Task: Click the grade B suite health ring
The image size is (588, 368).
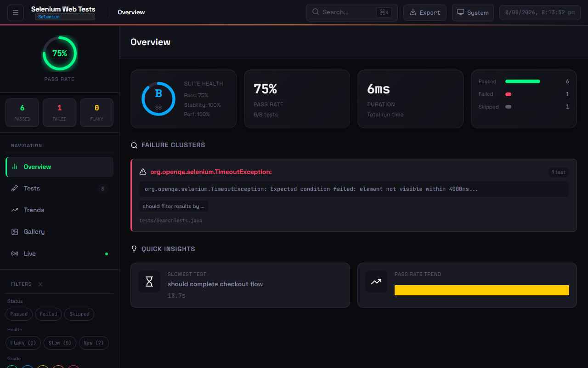Action: (x=158, y=99)
